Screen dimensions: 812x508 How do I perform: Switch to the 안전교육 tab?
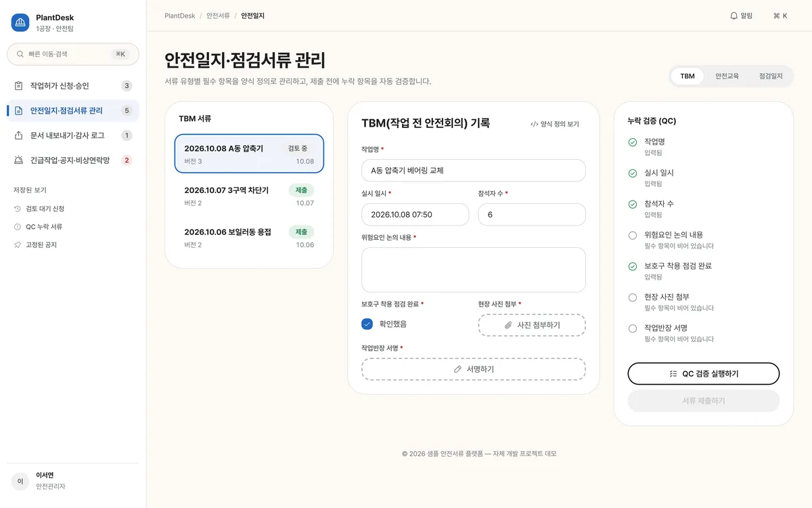[727, 77]
